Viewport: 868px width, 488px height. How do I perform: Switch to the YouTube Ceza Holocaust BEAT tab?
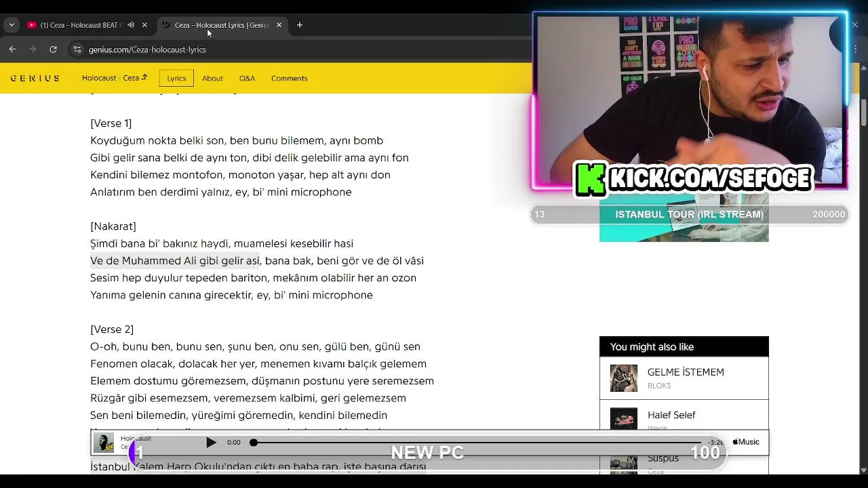pyautogui.click(x=80, y=25)
